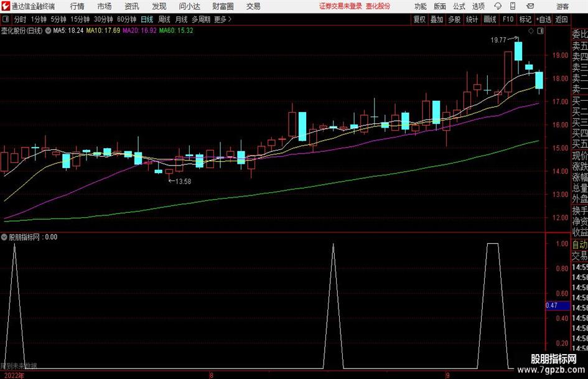Click the 通达信 red logo icon
This screenshot has height=379, width=588.
pyautogui.click(x=6, y=6)
